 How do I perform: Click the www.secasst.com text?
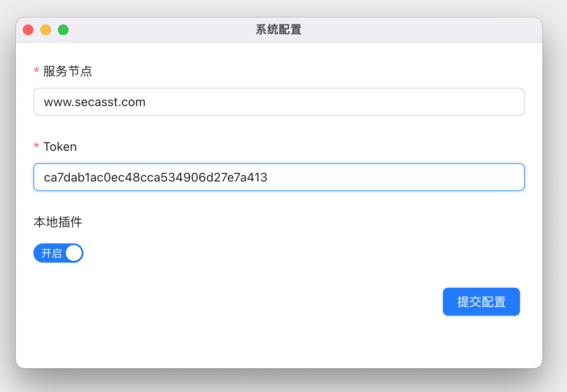click(95, 102)
